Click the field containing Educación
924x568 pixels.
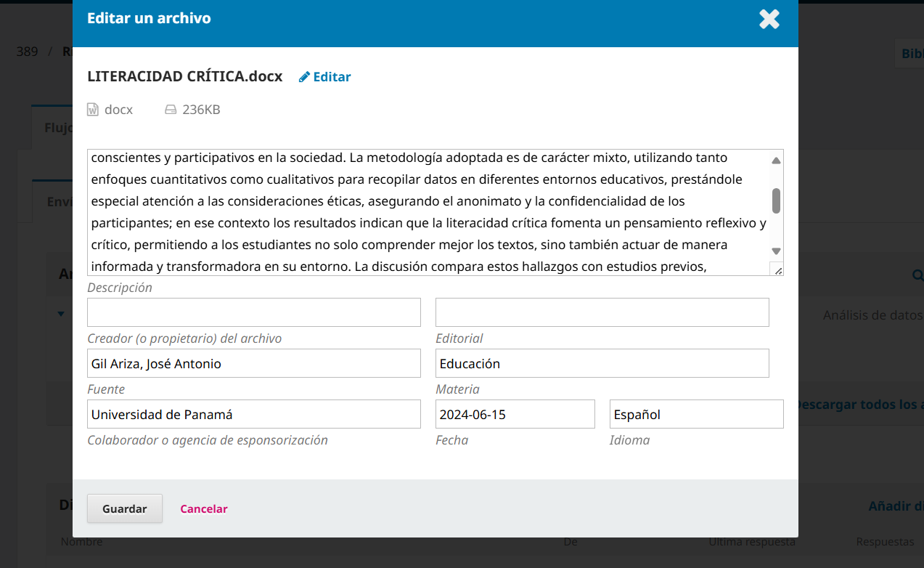click(x=602, y=363)
